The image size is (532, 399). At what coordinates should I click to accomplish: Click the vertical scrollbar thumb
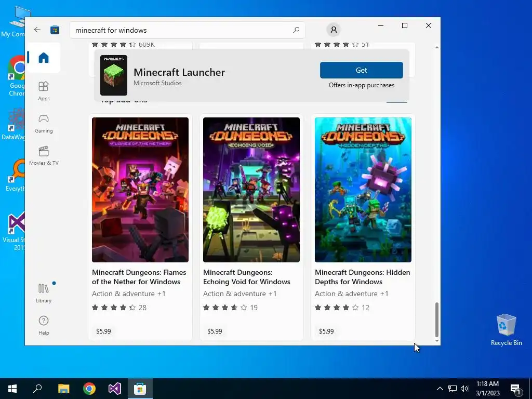436,320
